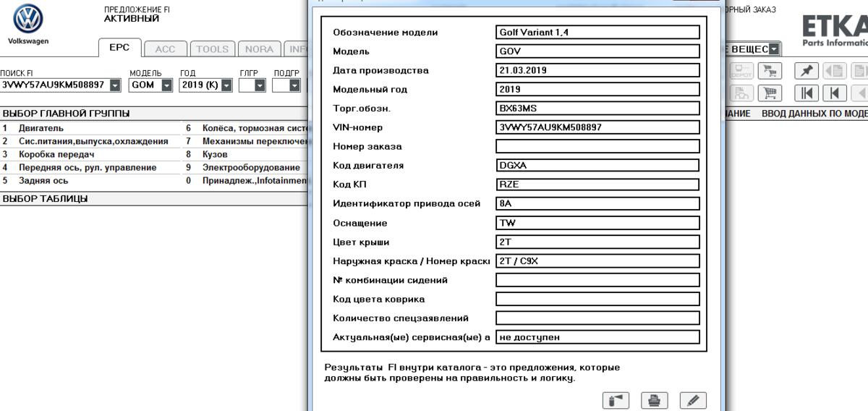Image resolution: width=868 pixels, height=411 pixels.
Task: Click the pencil edit icon button
Action: (693, 400)
